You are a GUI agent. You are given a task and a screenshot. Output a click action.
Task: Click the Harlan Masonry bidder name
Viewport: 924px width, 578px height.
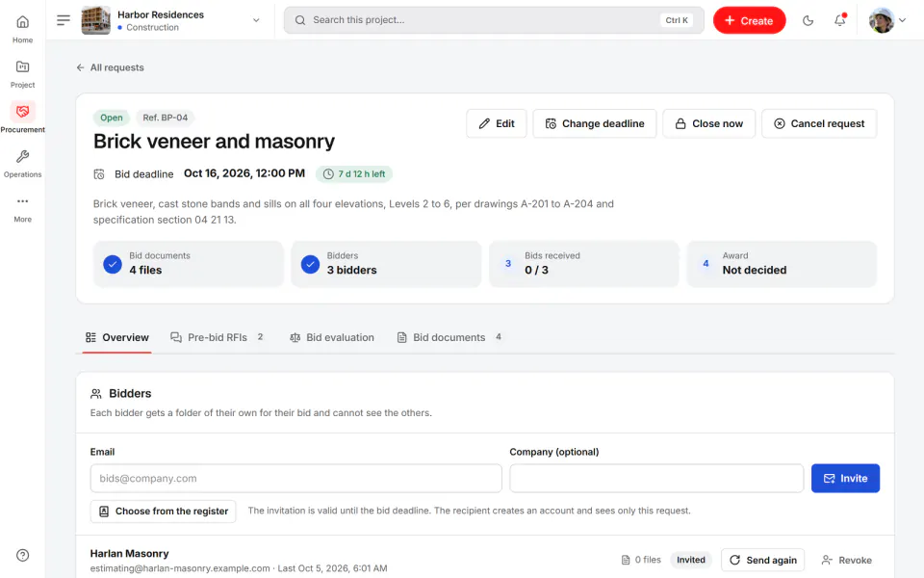(130, 553)
